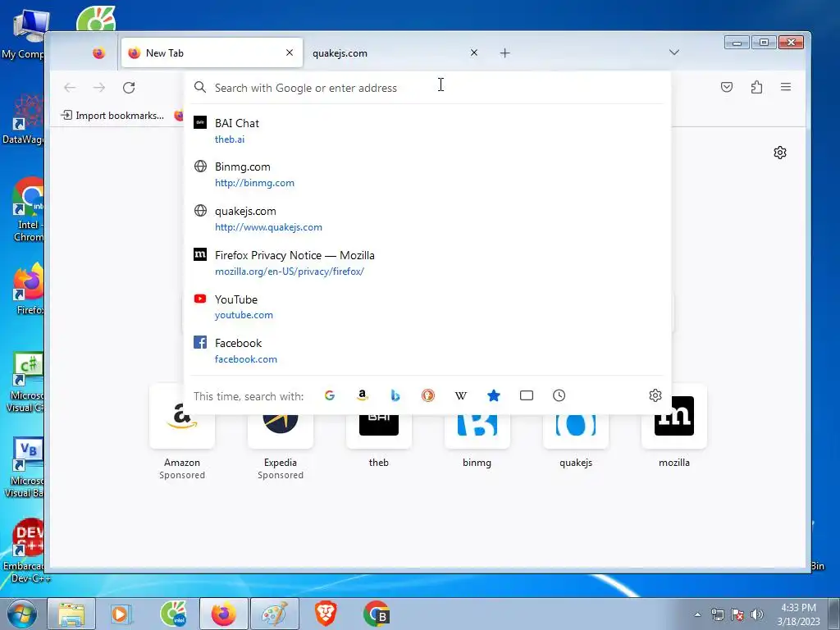This screenshot has height=630, width=840.
Task: Select Coc Coc desktop icon
Action: (95, 19)
